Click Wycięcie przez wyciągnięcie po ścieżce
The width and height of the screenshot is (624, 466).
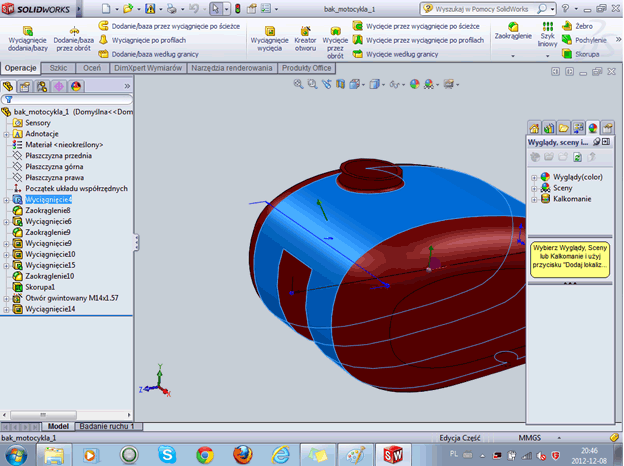point(416,26)
